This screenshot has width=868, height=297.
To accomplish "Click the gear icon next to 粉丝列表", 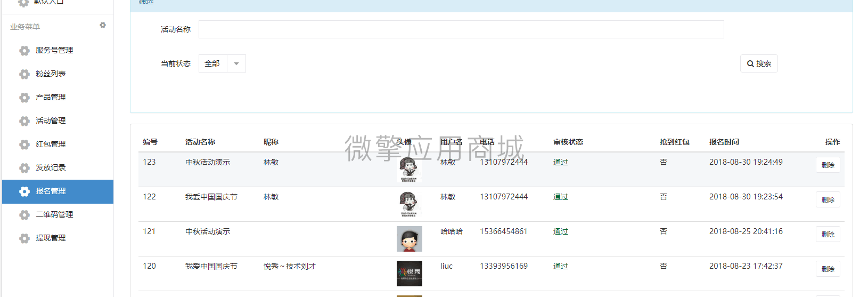I will click(x=24, y=74).
